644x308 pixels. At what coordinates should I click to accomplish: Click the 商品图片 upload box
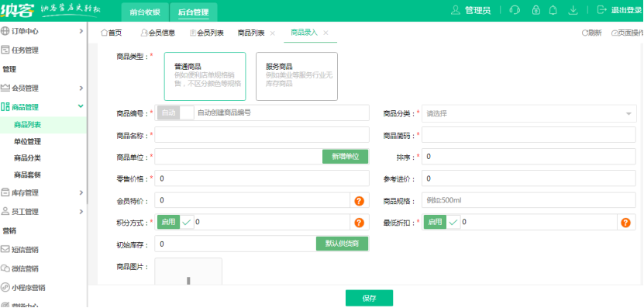click(x=188, y=272)
